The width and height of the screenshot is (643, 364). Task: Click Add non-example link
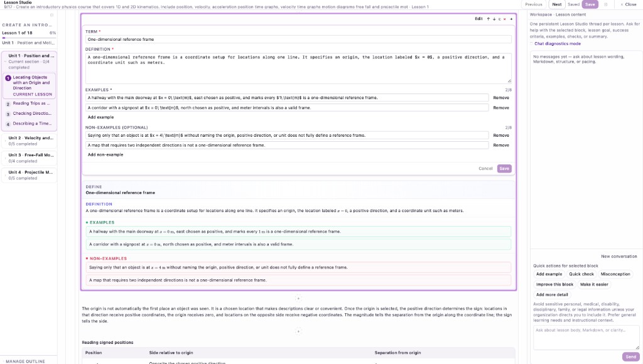pyautogui.click(x=105, y=154)
